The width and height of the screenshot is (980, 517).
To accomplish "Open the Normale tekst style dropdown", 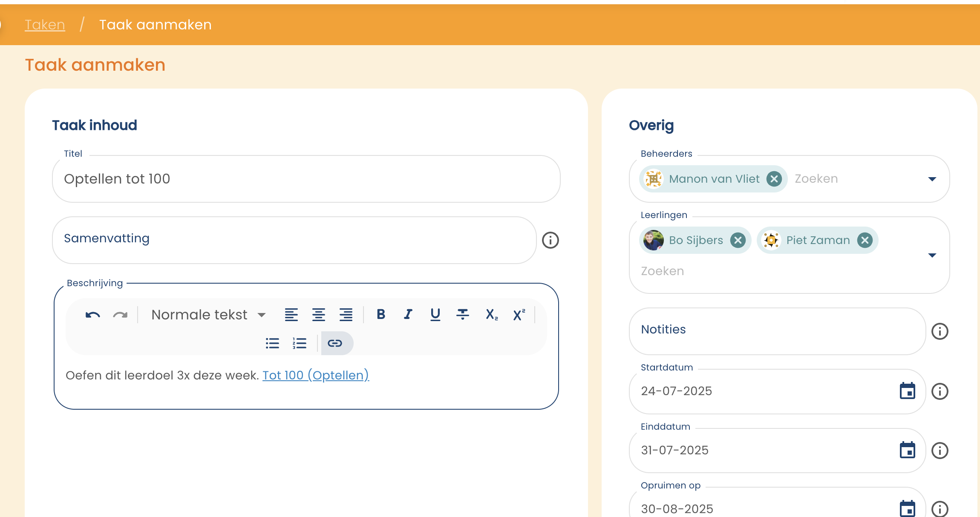I will coord(208,315).
